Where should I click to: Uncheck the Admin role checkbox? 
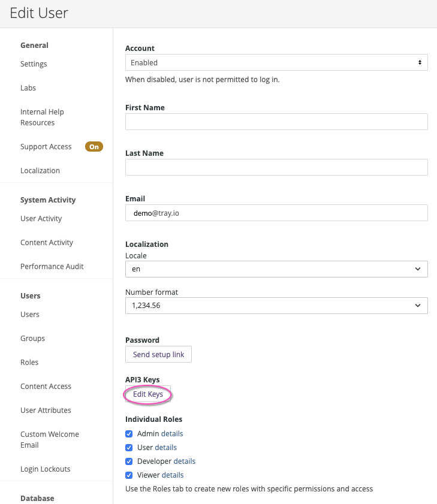129,433
